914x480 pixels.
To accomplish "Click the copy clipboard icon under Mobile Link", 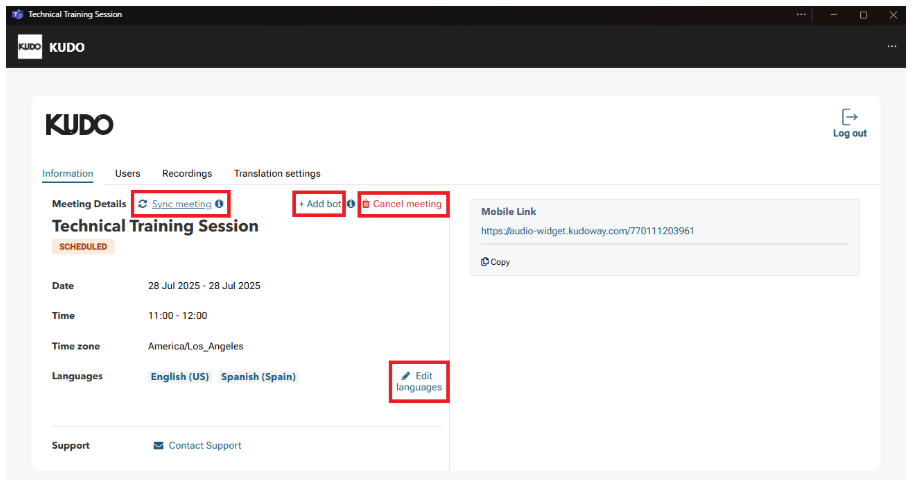I will click(x=484, y=262).
